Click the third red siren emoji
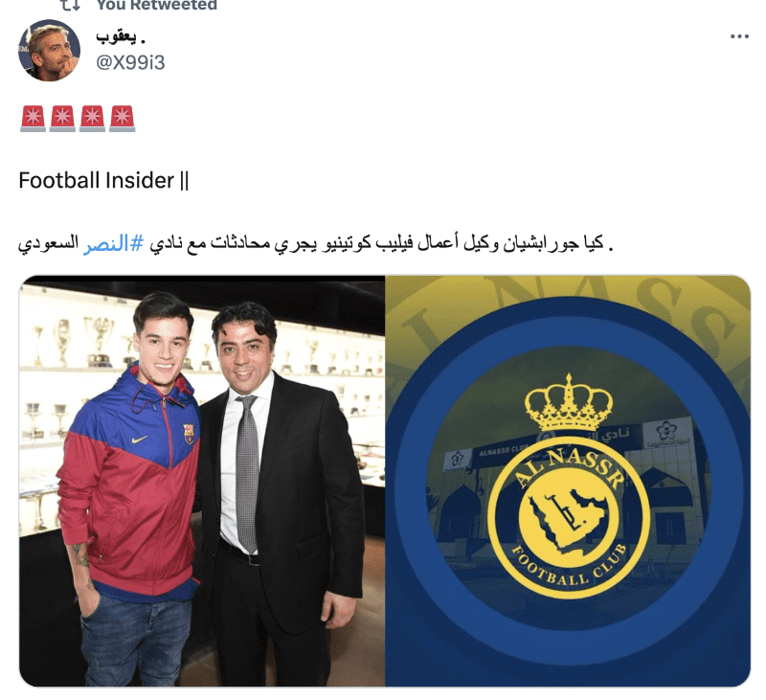 tap(92, 119)
